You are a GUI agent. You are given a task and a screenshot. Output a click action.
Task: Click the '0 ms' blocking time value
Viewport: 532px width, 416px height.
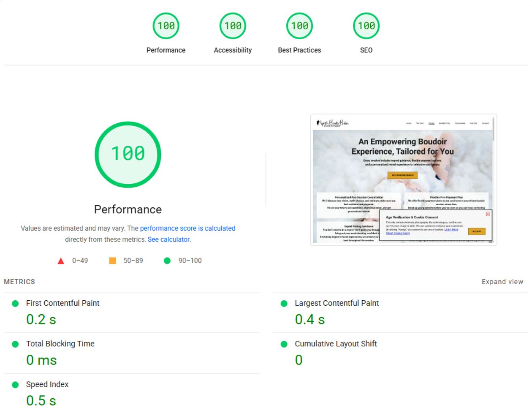[x=41, y=360]
